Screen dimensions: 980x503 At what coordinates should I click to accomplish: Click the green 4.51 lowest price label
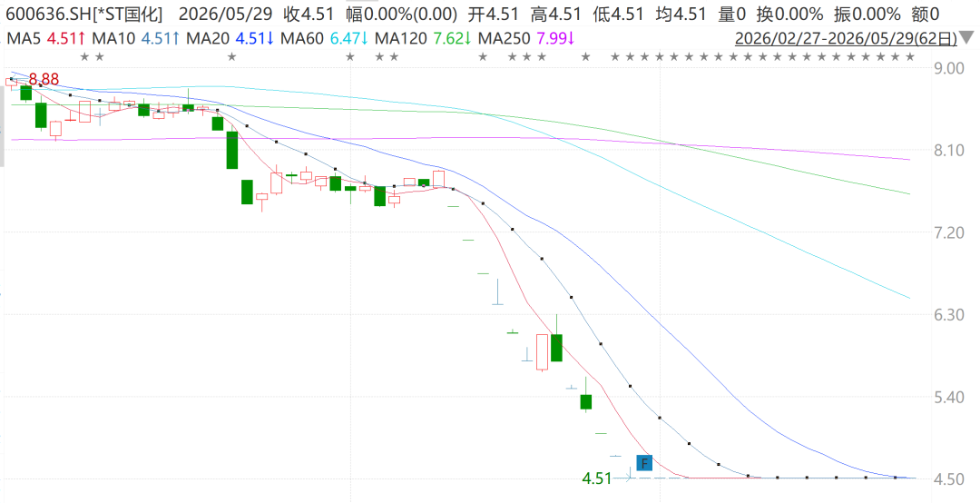(x=597, y=478)
